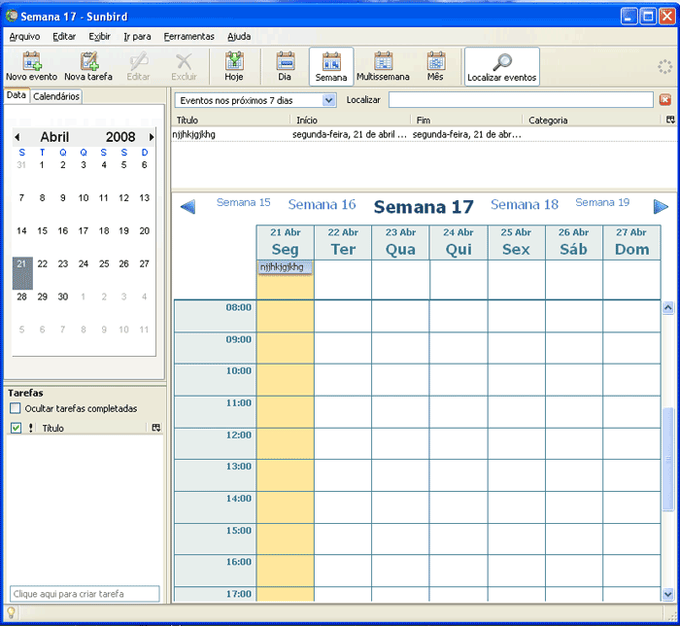Toggle Localizar eventos magnifier button
Screen dimensions: 680x626
[502, 66]
